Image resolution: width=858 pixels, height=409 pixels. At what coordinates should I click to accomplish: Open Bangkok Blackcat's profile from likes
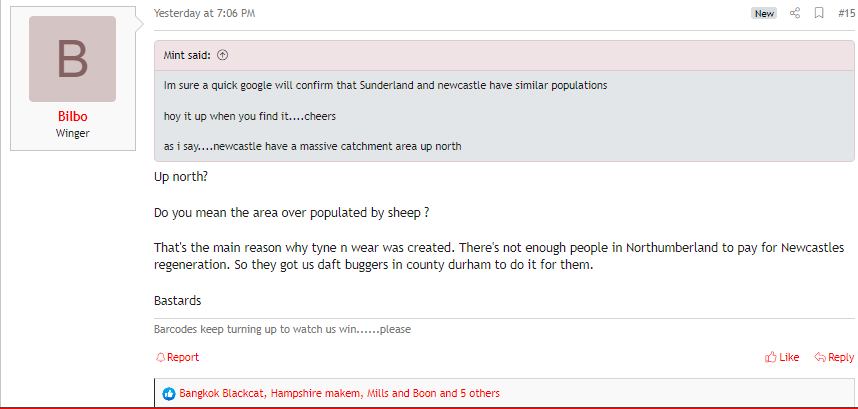coord(222,393)
